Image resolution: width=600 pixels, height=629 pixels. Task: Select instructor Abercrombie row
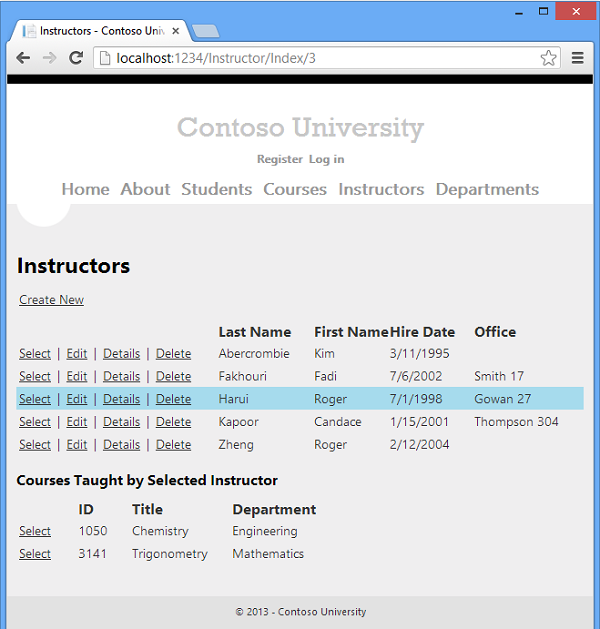[35, 354]
